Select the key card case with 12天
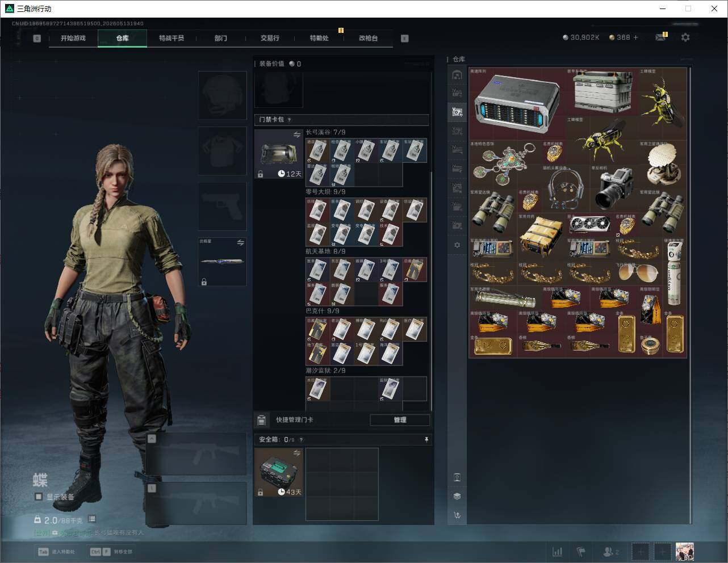The height and width of the screenshot is (563, 728). click(x=279, y=154)
